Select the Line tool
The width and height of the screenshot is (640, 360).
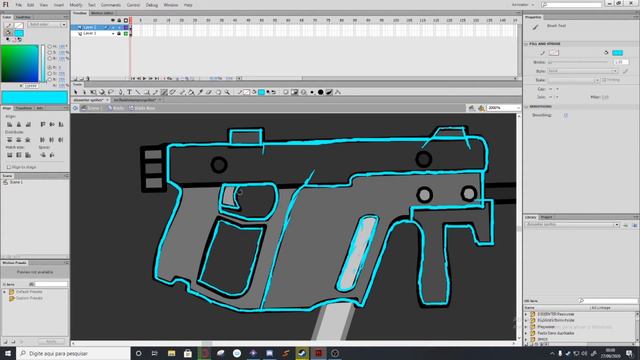pos(138,92)
